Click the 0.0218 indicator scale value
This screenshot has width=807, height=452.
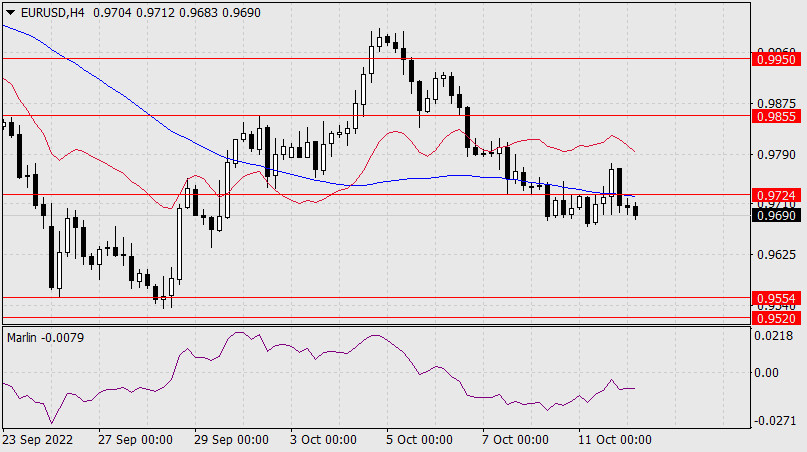click(x=774, y=336)
